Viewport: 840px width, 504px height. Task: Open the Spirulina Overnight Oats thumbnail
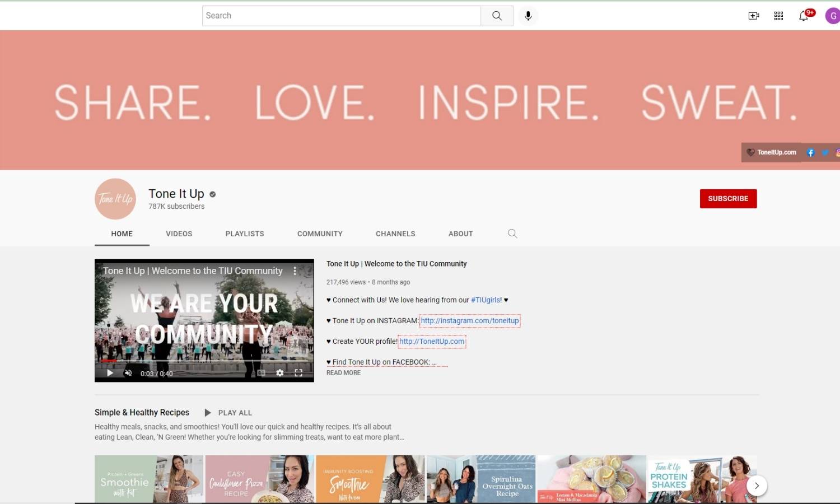481,479
